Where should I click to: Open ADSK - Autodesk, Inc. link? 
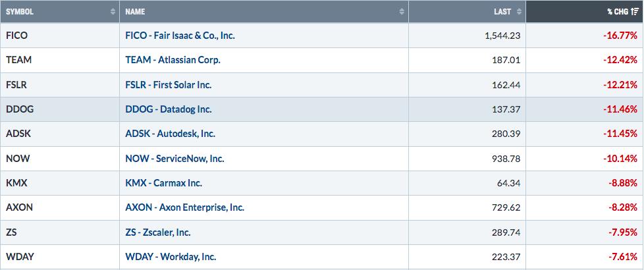pos(170,134)
